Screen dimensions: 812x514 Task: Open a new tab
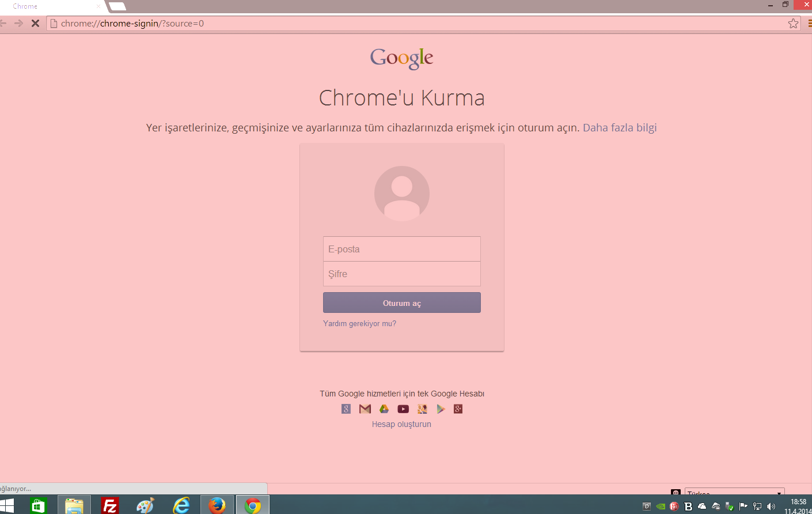coord(117,6)
